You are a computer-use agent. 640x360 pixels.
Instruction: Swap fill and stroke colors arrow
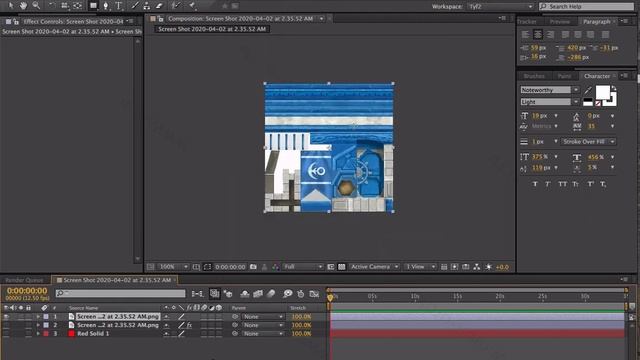point(613,88)
